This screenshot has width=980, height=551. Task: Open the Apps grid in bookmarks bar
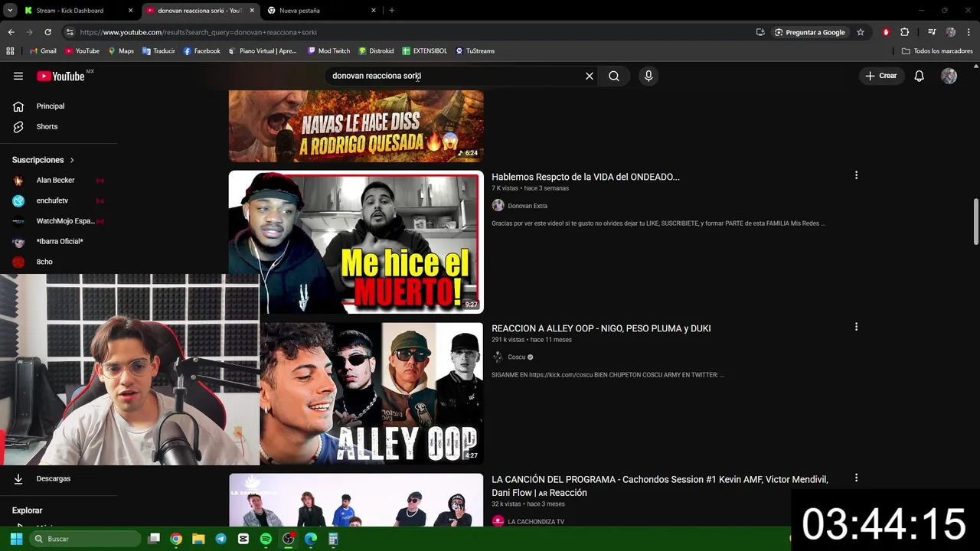pos(10,51)
